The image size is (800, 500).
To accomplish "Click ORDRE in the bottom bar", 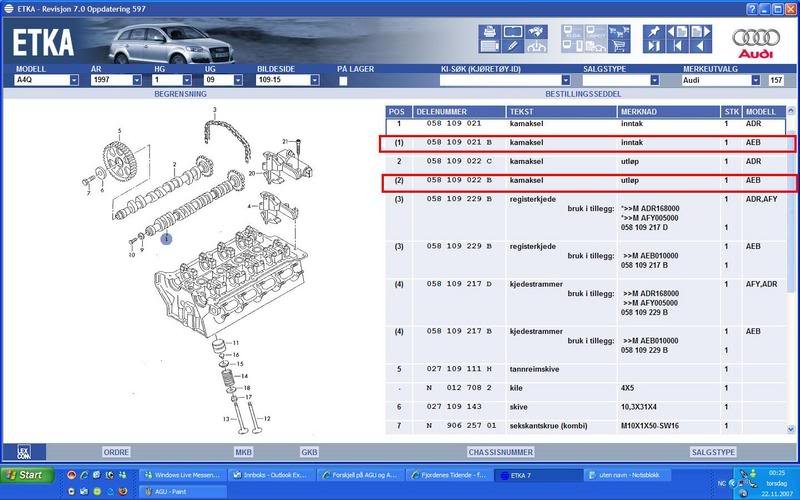I will (116, 452).
